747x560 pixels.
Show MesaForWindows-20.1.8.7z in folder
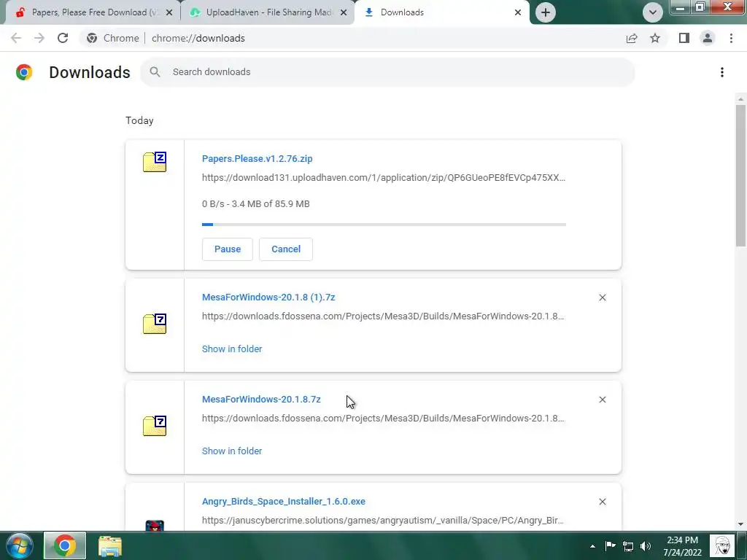click(232, 451)
